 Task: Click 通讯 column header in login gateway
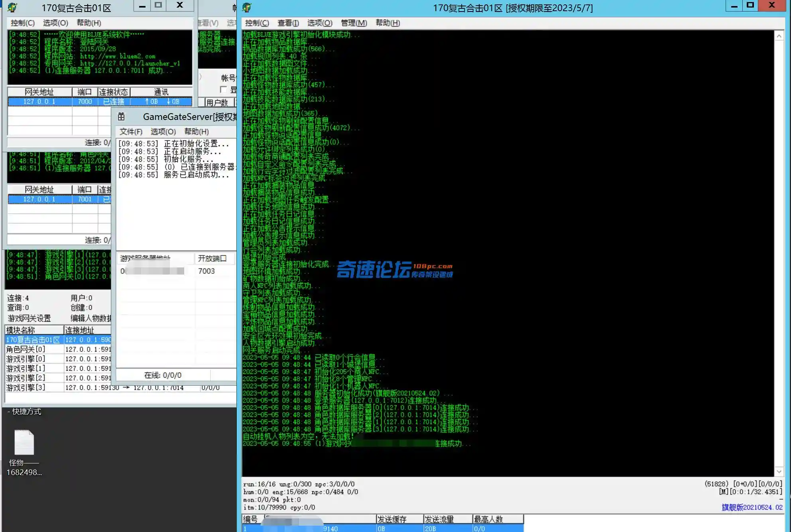tap(161, 92)
